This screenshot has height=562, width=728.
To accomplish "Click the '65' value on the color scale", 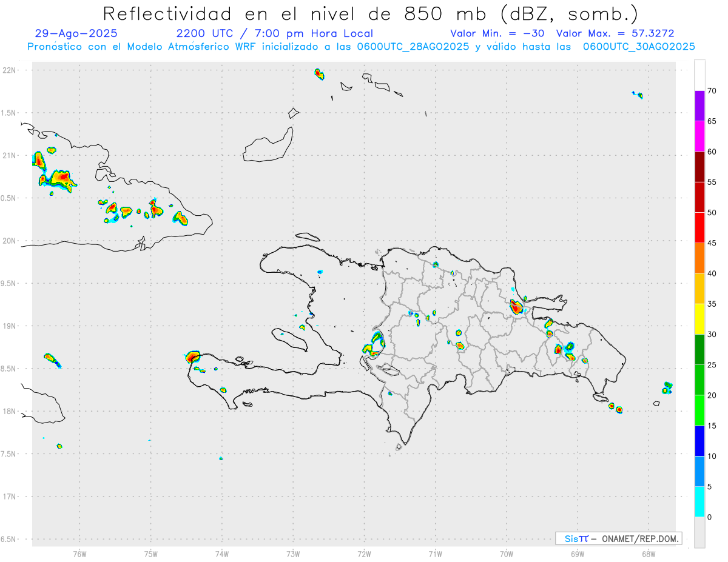I will (x=712, y=121).
